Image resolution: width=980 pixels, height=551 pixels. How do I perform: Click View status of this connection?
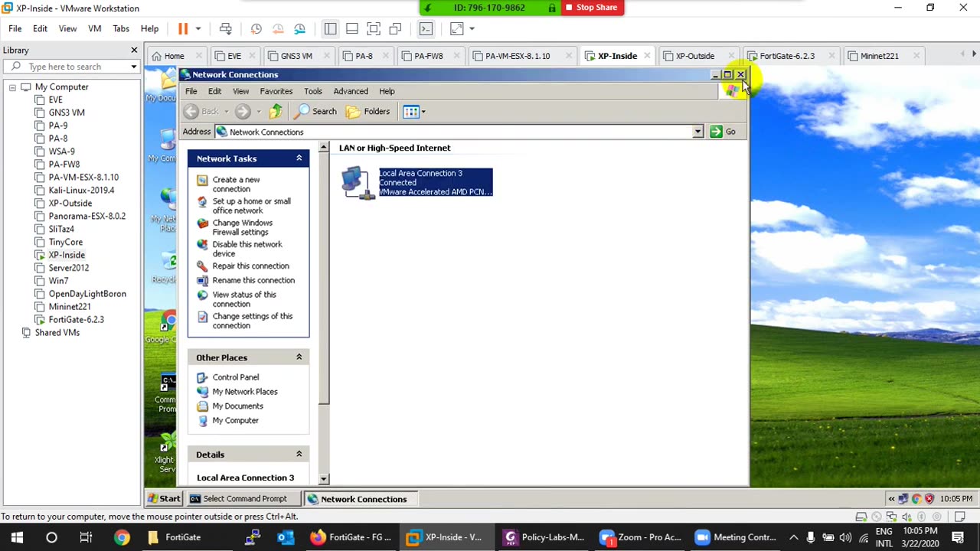click(244, 299)
